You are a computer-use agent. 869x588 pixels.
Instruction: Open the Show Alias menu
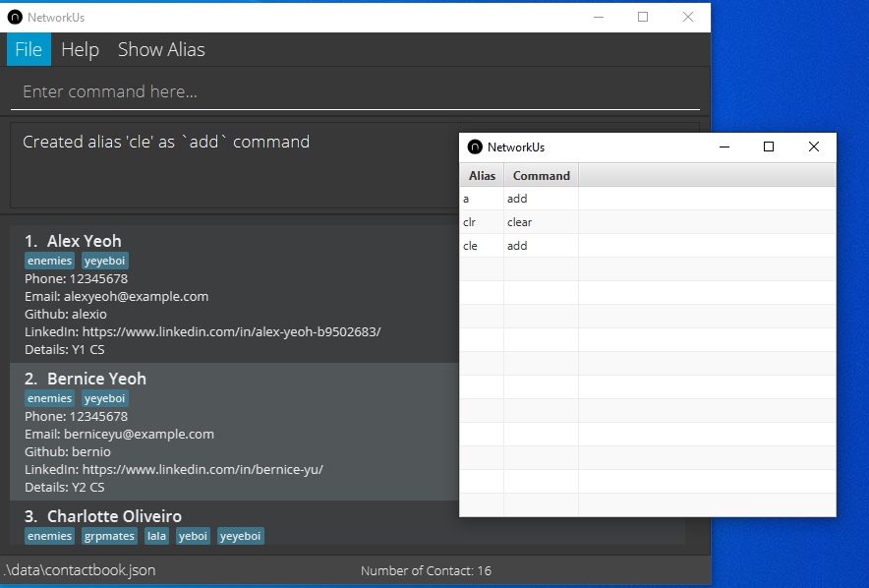[x=161, y=49]
